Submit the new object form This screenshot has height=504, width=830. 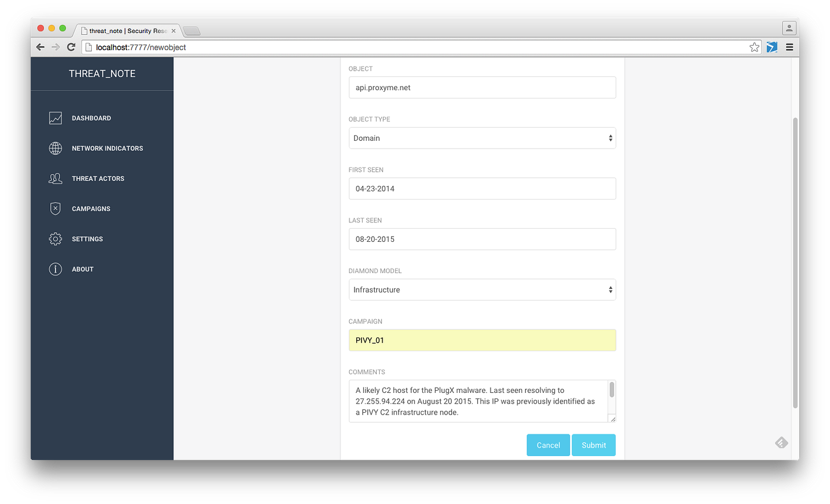point(593,445)
